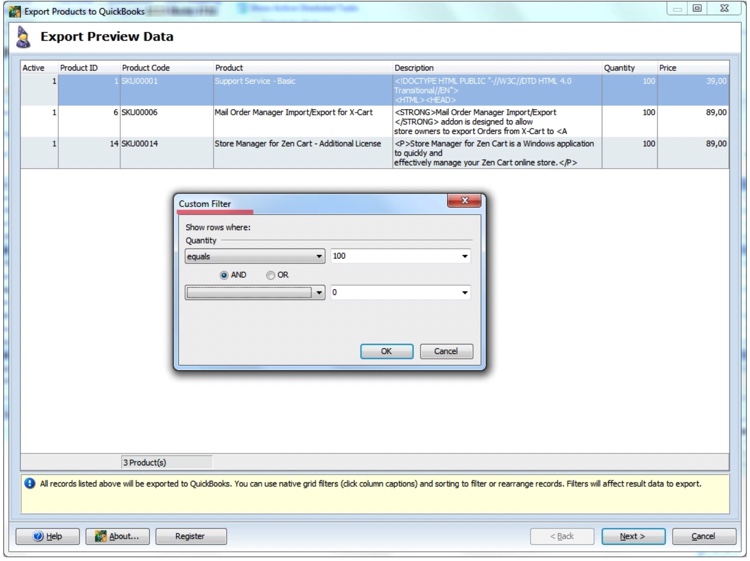The width and height of the screenshot is (750, 561).
Task: Click Product ID 14 cell
Action: coord(89,153)
